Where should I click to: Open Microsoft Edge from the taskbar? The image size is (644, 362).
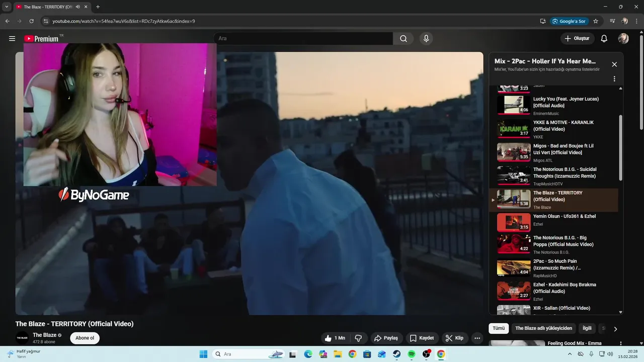point(308,354)
